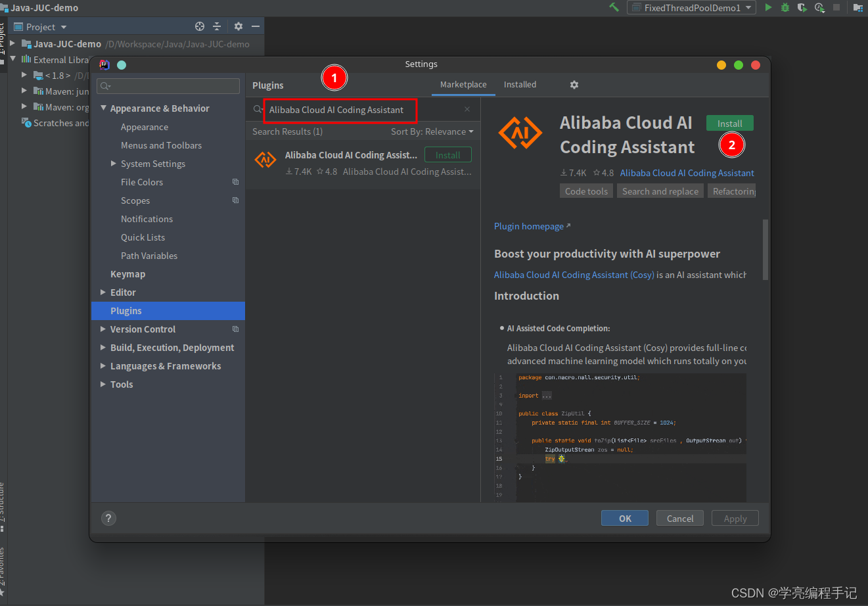Open the Sort By Relevance dropdown
This screenshot has height=606, width=868.
click(x=432, y=131)
